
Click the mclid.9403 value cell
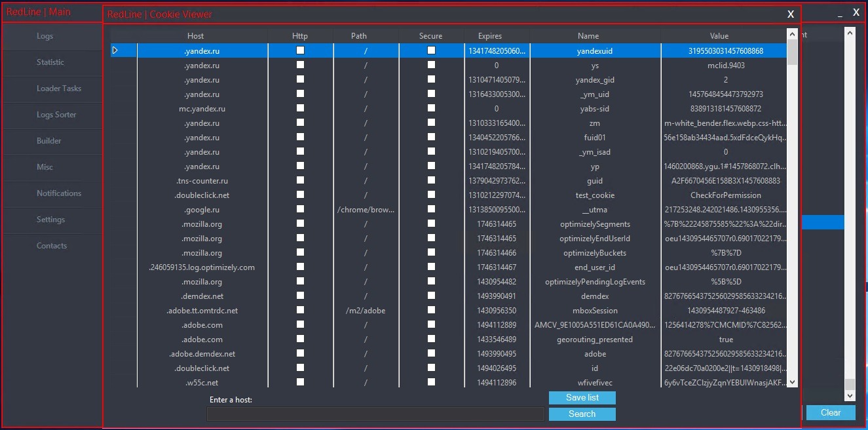click(725, 65)
